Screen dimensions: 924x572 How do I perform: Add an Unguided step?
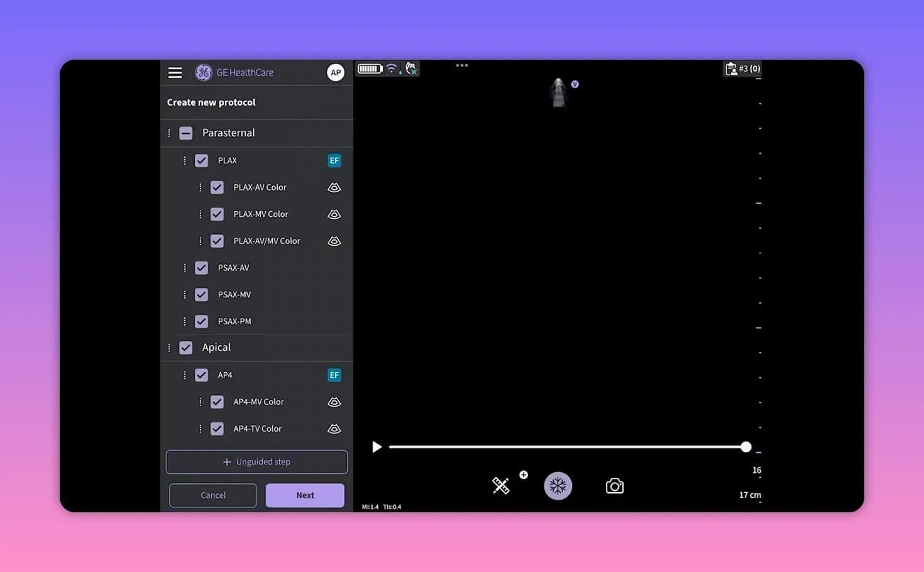click(x=256, y=462)
